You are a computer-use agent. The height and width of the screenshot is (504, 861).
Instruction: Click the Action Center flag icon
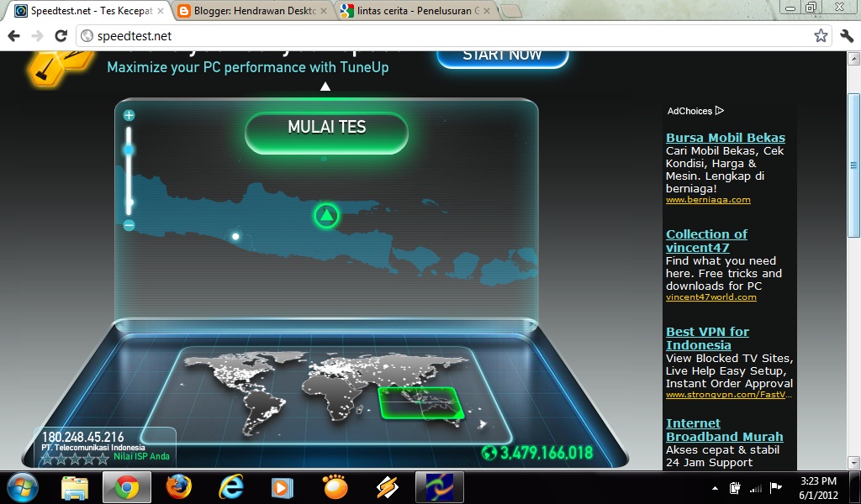[x=776, y=487]
